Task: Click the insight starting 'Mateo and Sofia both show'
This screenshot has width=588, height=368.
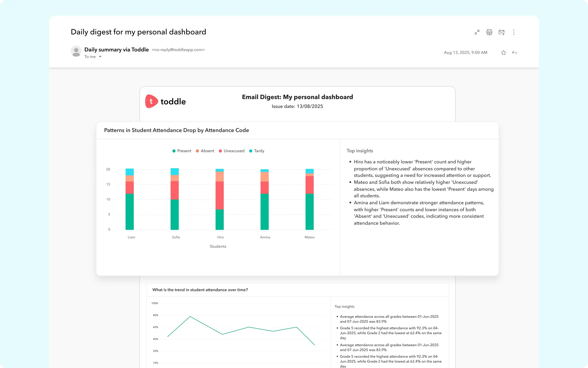Action: [x=423, y=189]
